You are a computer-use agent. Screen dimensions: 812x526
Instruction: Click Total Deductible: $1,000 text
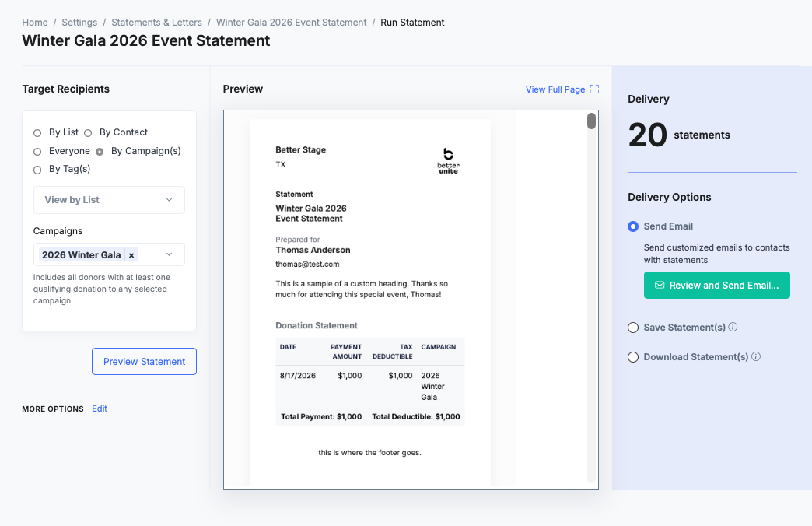(416, 416)
